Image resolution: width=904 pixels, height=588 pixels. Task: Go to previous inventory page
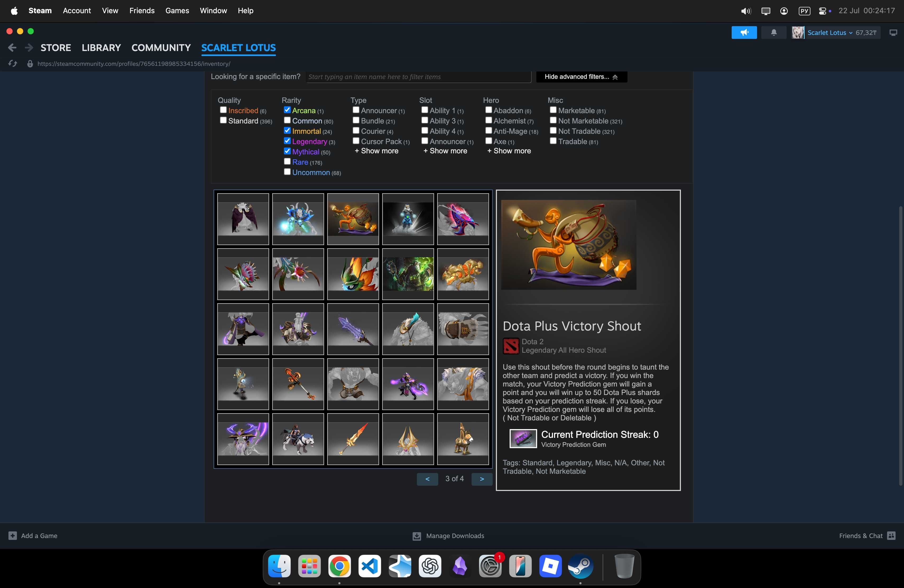427,479
